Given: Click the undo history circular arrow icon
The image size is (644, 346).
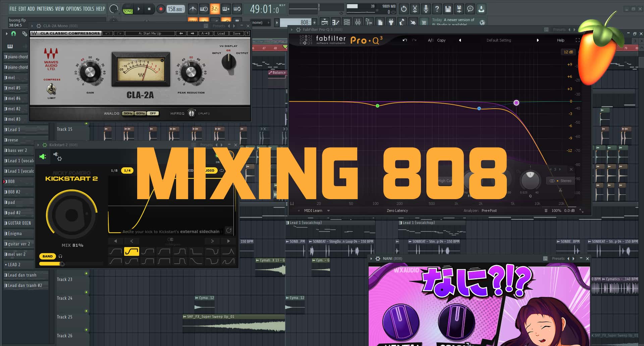Looking at the screenshot, I should 404,9.
